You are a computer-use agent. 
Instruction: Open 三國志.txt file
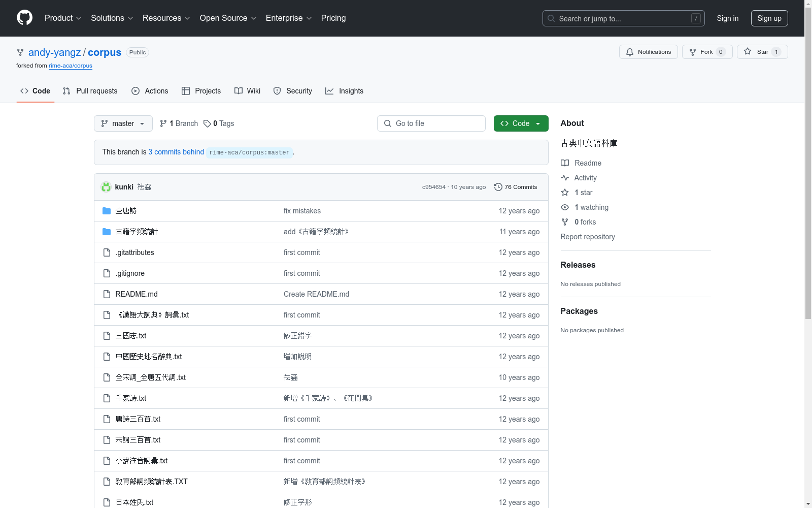[131, 336]
